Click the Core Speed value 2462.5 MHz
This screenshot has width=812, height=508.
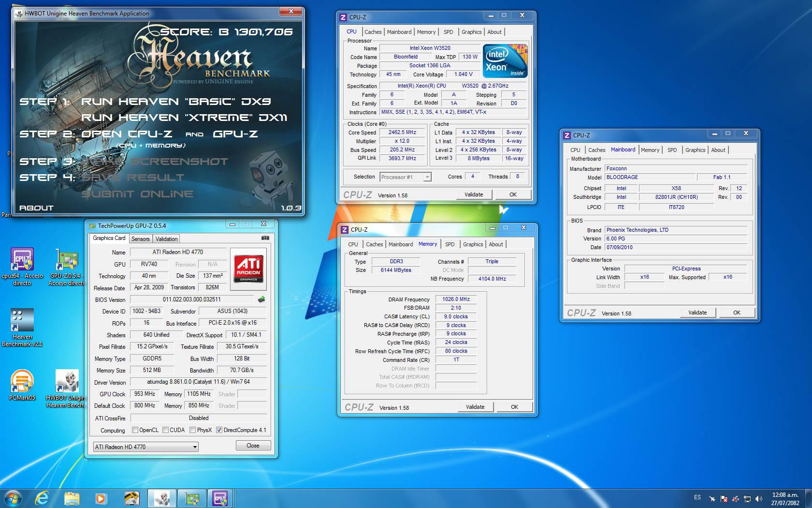pyautogui.click(x=402, y=133)
